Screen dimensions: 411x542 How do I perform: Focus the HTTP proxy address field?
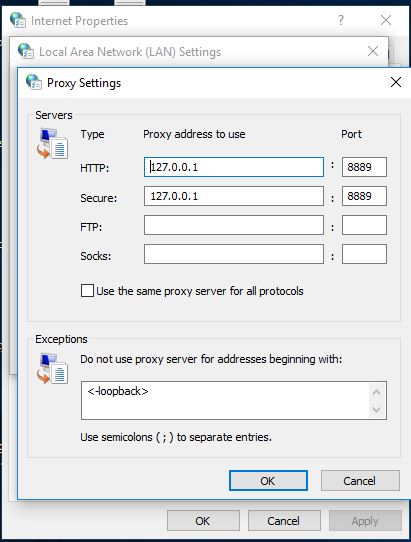[234, 167]
